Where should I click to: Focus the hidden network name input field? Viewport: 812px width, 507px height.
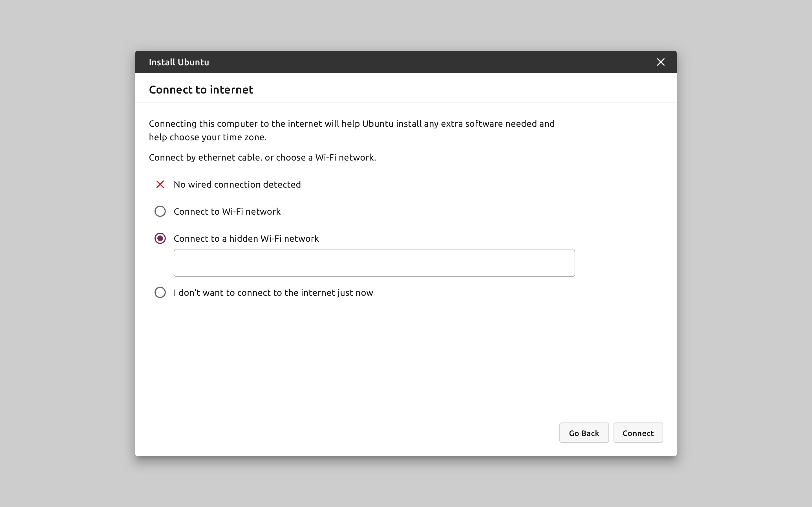374,263
